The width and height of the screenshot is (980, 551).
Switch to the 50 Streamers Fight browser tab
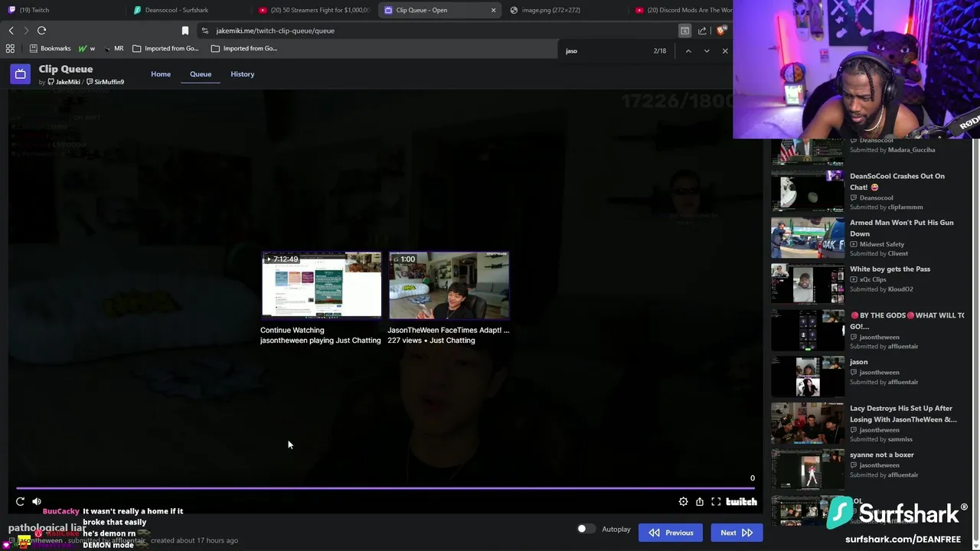point(312,10)
